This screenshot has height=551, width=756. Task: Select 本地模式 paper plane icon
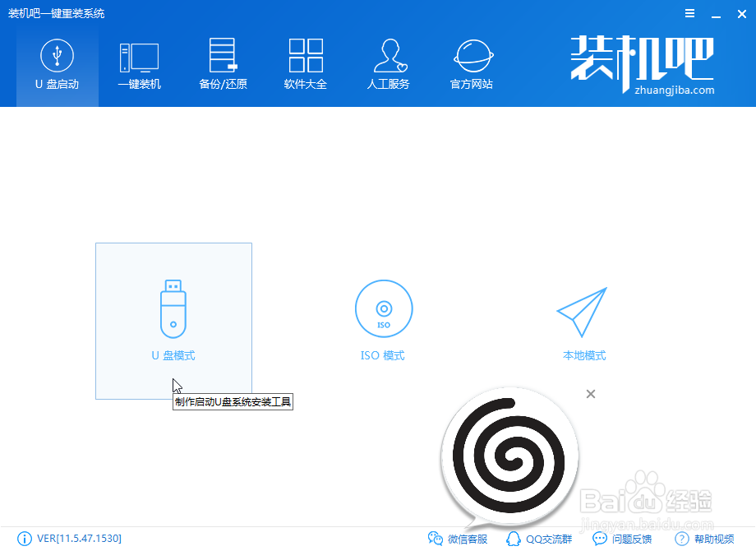point(582,312)
